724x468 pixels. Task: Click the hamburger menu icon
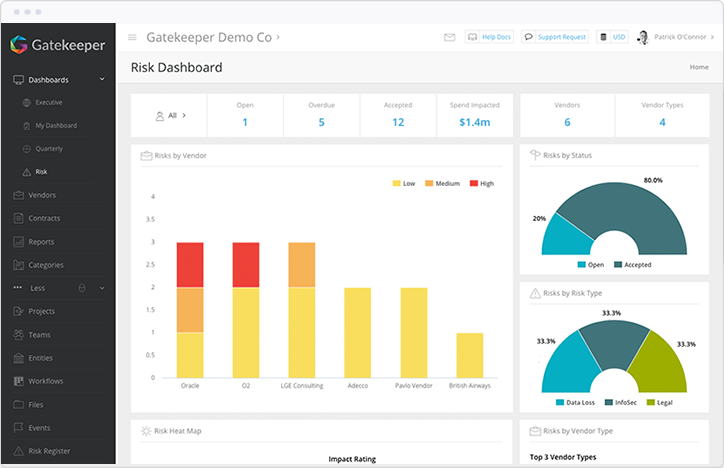(132, 38)
